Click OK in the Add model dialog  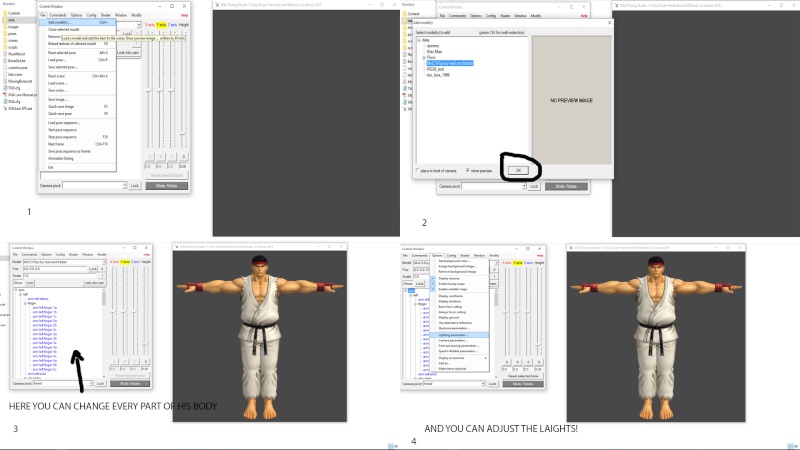point(518,170)
